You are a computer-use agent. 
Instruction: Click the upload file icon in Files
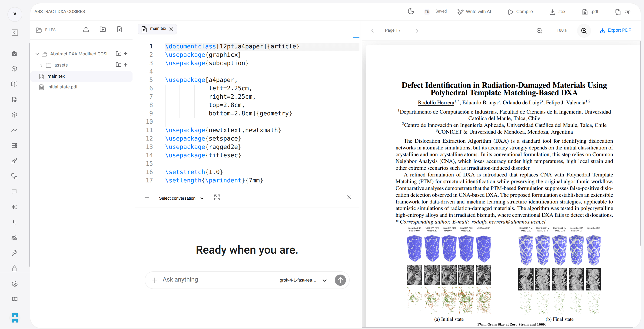[x=86, y=30]
